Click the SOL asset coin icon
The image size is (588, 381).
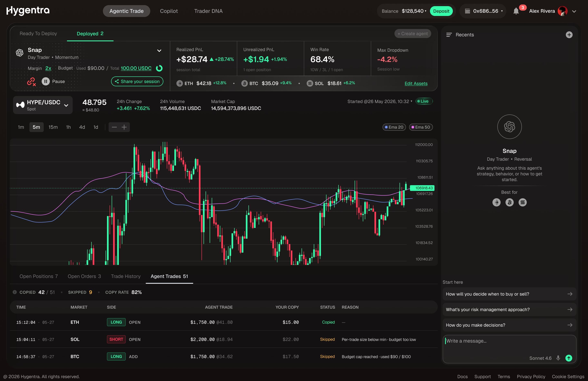coord(310,83)
